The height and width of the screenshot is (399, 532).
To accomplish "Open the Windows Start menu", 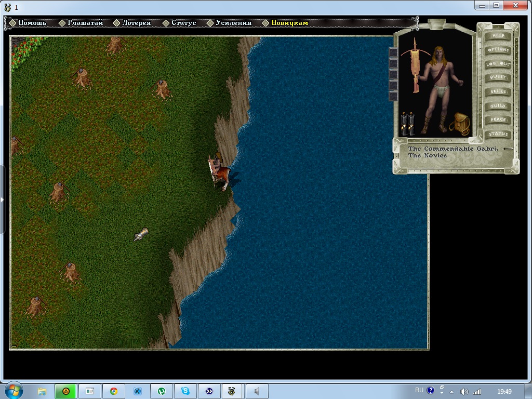I will point(14,391).
